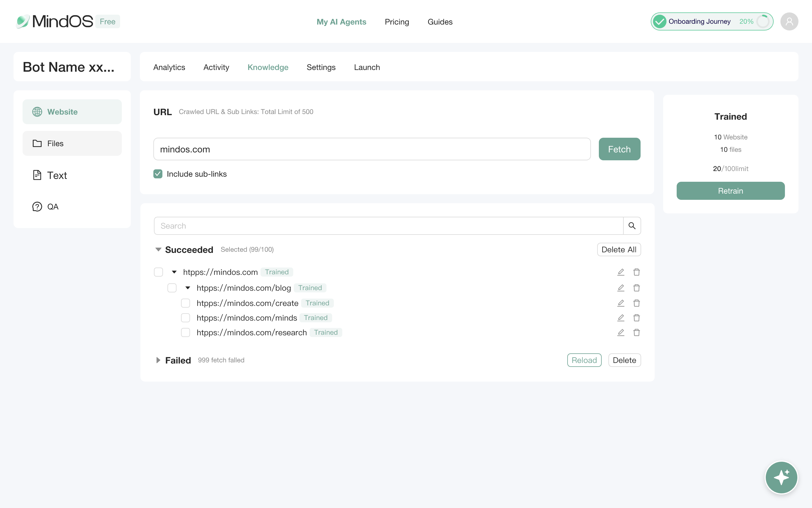Screen dimensions: 812x508
Task: Delete the mindos.com/blog entry
Action: tap(637, 288)
